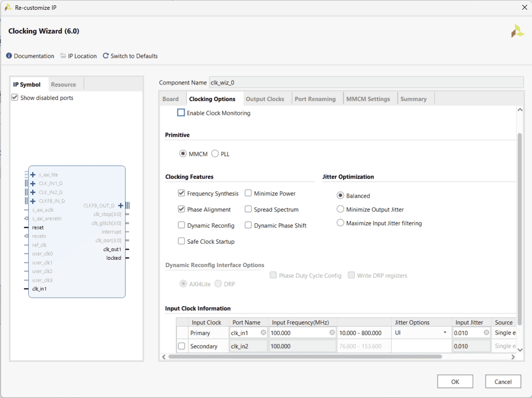Clear the clk_in1 port name field
The image size is (532, 398).
click(263, 333)
